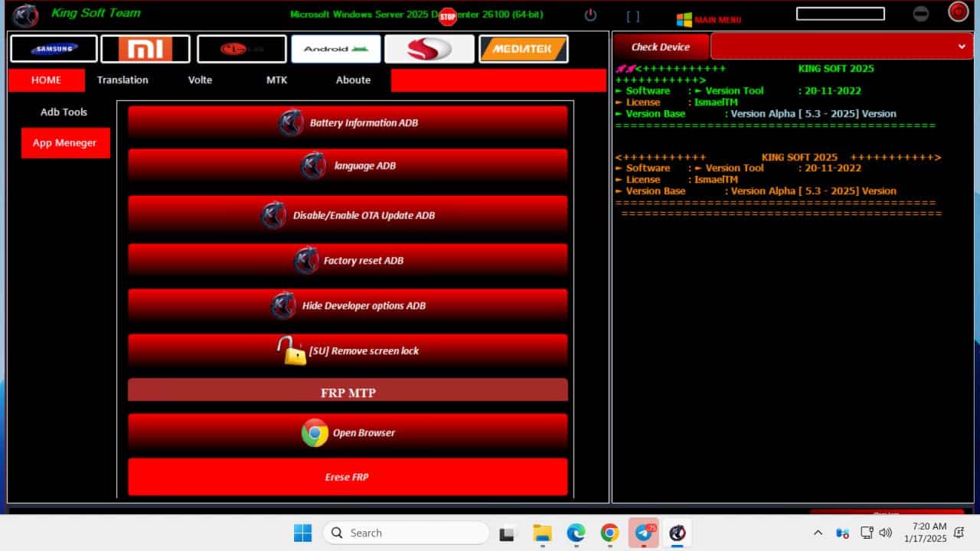Click Disable/Enable OTA Update ADB button
The image size is (980, 551).
coord(348,215)
